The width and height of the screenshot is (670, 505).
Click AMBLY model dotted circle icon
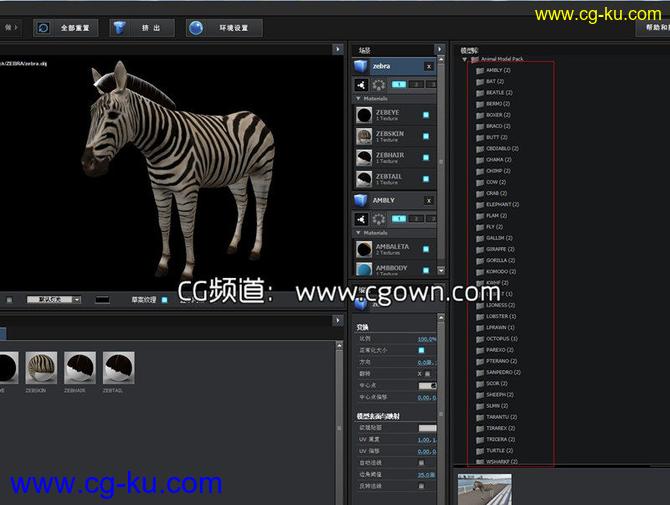379,219
